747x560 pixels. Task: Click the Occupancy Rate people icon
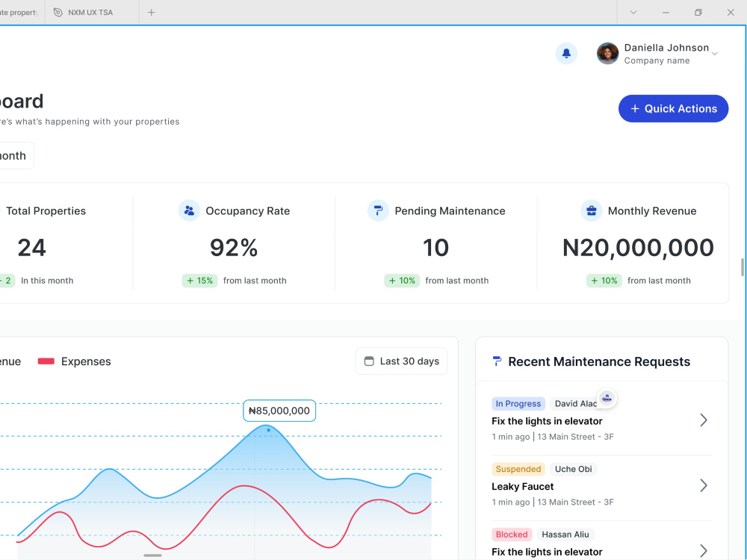[189, 211]
